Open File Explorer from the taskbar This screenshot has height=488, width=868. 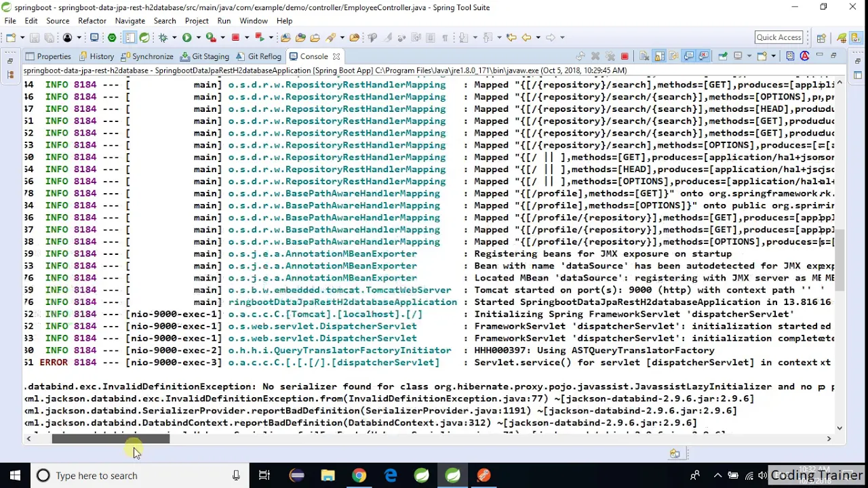[328, 475]
